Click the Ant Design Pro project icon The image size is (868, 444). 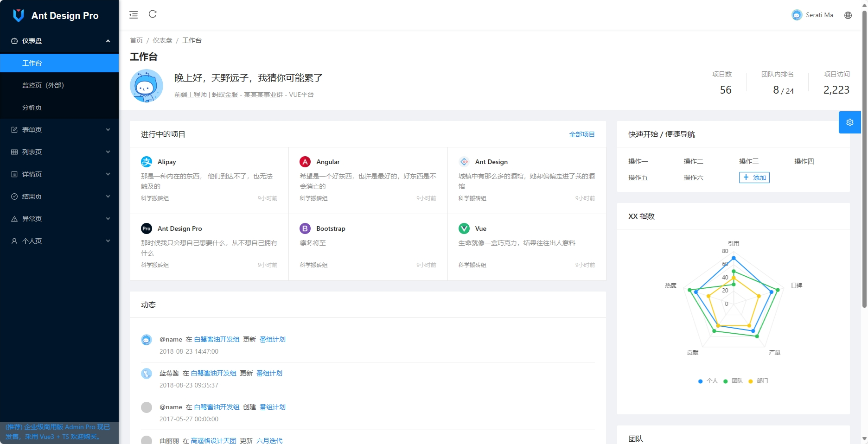coord(147,228)
